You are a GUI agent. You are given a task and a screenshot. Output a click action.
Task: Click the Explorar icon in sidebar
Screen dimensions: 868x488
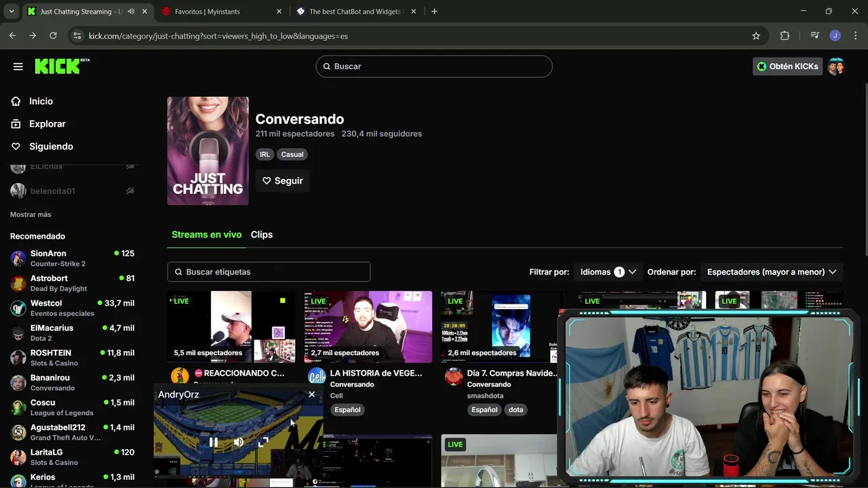16,124
